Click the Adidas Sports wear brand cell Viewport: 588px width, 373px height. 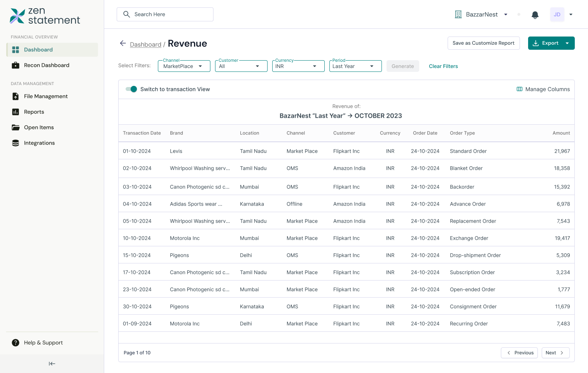tap(196, 204)
